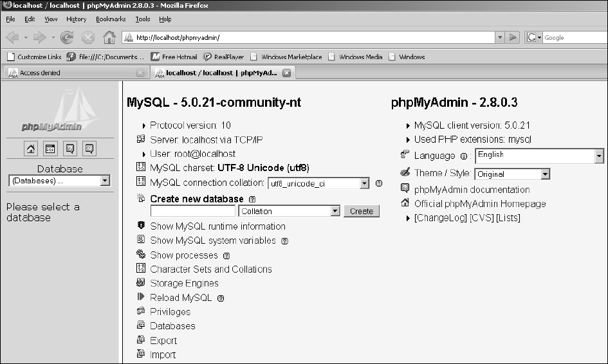The image size is (608, 364).
Task: Open the View menu
Action: tap(51, 19)
